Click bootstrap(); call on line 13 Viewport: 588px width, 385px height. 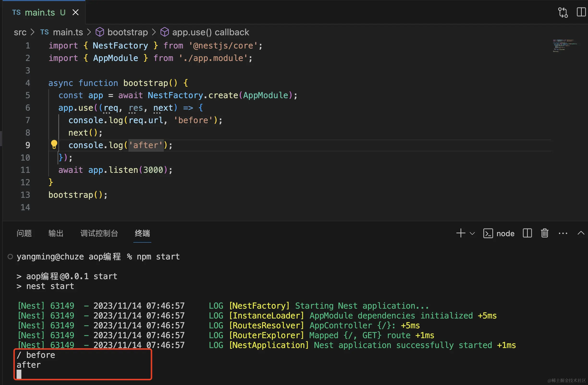point(78,195)
